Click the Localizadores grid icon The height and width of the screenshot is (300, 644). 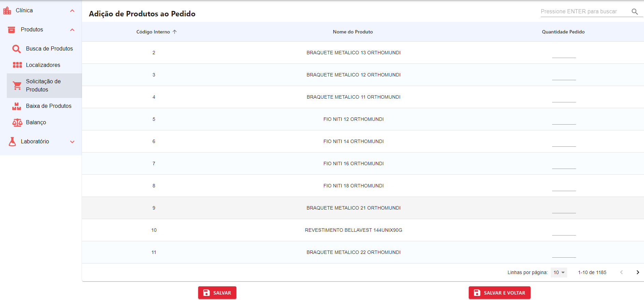17,65
